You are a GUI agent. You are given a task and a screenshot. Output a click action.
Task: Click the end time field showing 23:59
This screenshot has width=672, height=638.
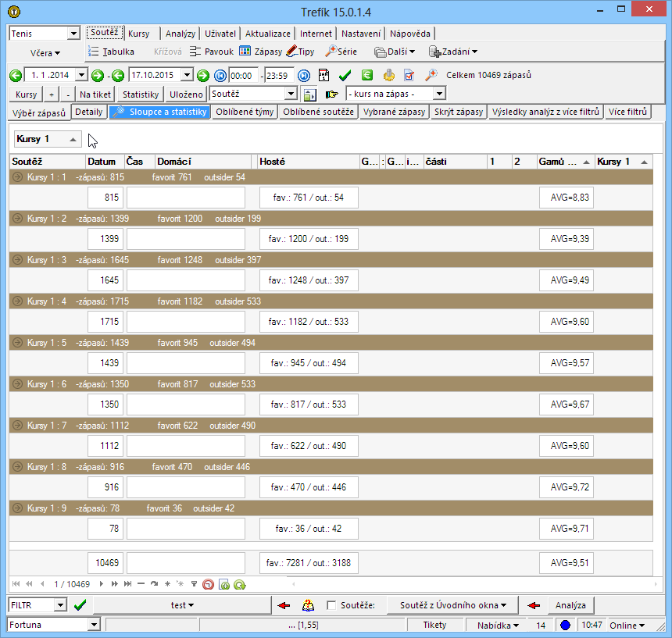(x=278, y=76)
